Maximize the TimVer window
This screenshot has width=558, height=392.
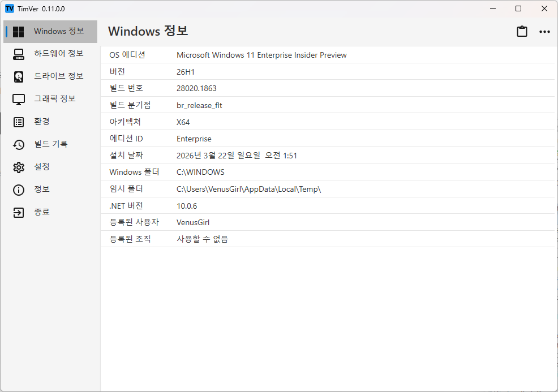pyautogui.click(x=518, y=8)
